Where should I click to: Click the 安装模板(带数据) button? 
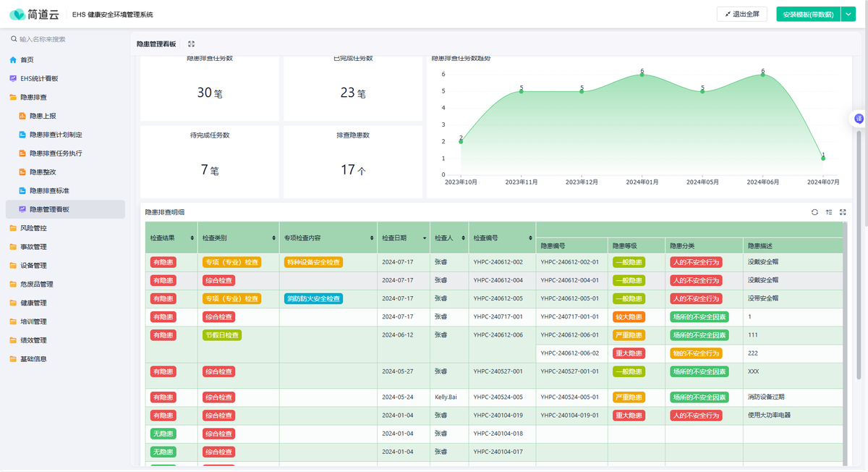[x=808, y=14]
